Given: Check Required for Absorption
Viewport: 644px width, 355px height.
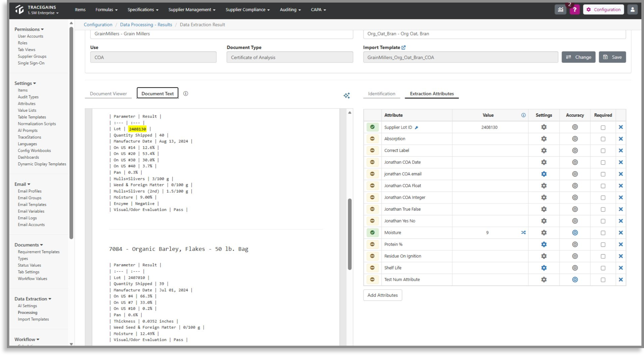Looking at the screenshot, I should (603, 139).
